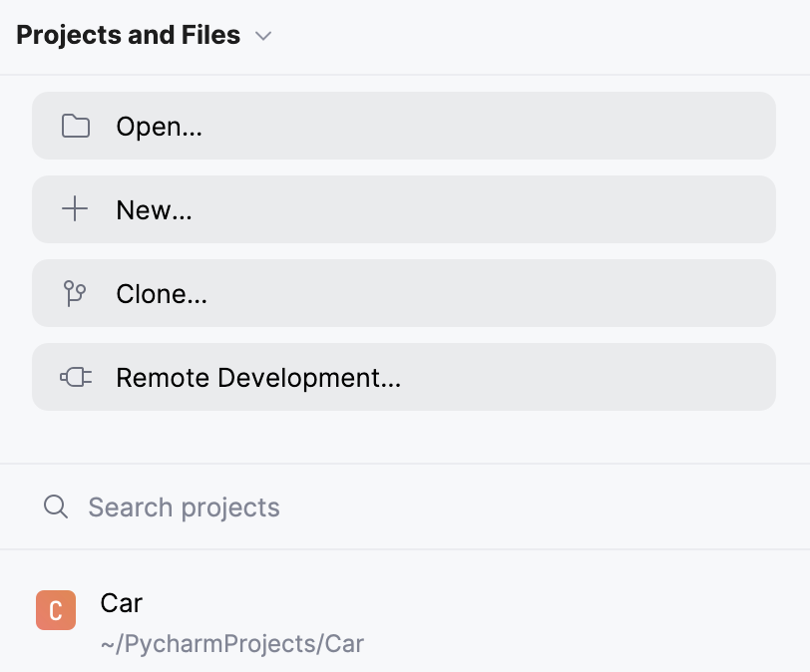Click the plug icon for Remote Development
Viewport: 810px width, 672px height.
point(76,378)
